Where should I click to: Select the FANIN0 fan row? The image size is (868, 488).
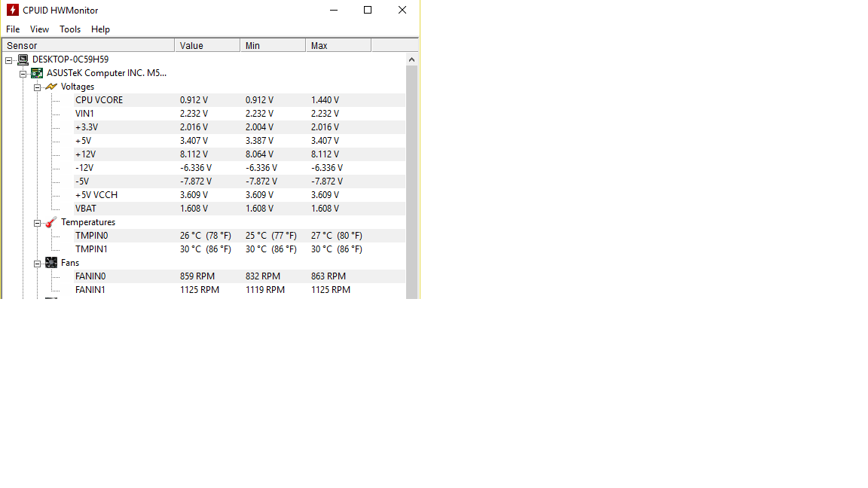(x=239, y=276)
